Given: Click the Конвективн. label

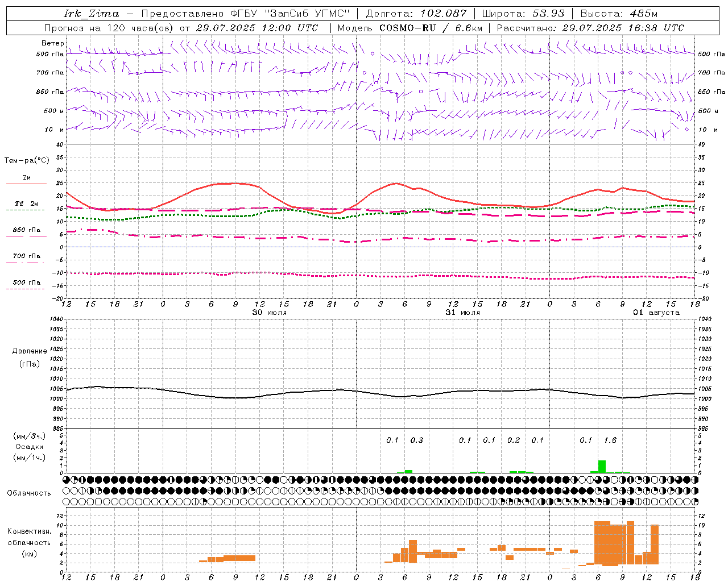Looking at the screenshot, I should click(x=30, y=531).
